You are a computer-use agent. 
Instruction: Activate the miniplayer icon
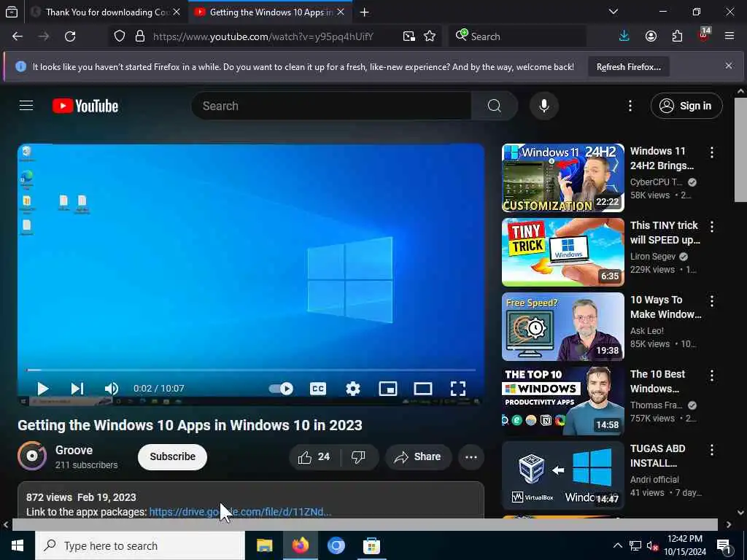[388, 389]
